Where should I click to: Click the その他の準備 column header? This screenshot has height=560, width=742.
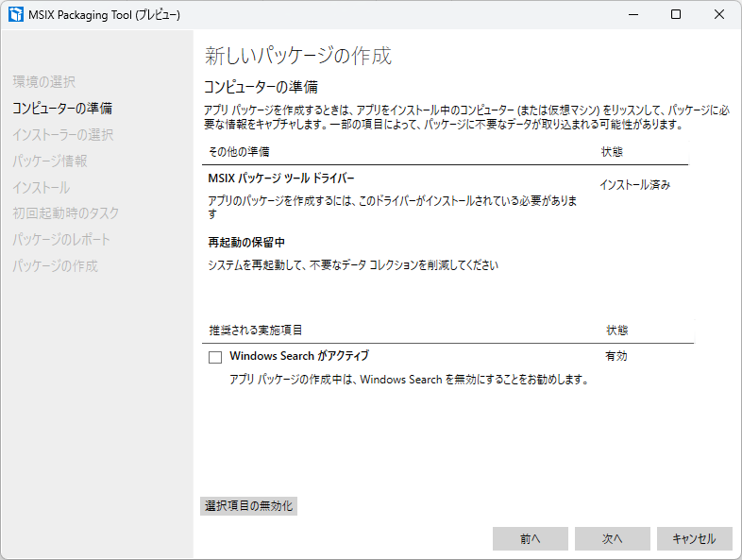pos(239,151)
